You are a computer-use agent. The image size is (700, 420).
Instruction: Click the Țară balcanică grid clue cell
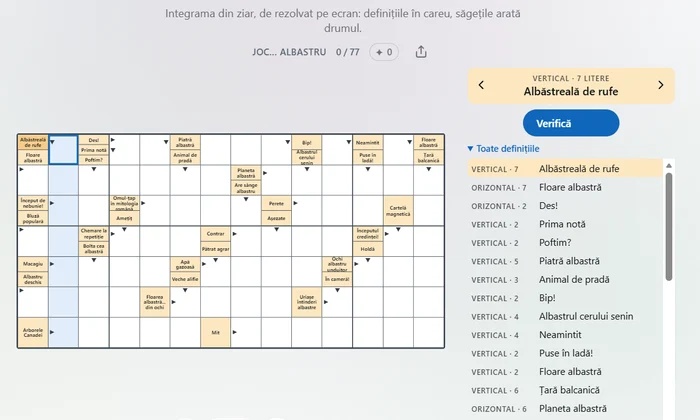[429, 158]
